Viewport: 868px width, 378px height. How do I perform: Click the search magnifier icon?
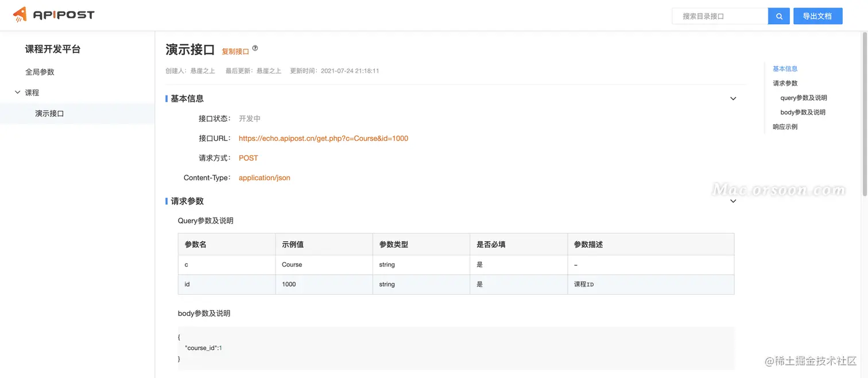click(778, 16)
